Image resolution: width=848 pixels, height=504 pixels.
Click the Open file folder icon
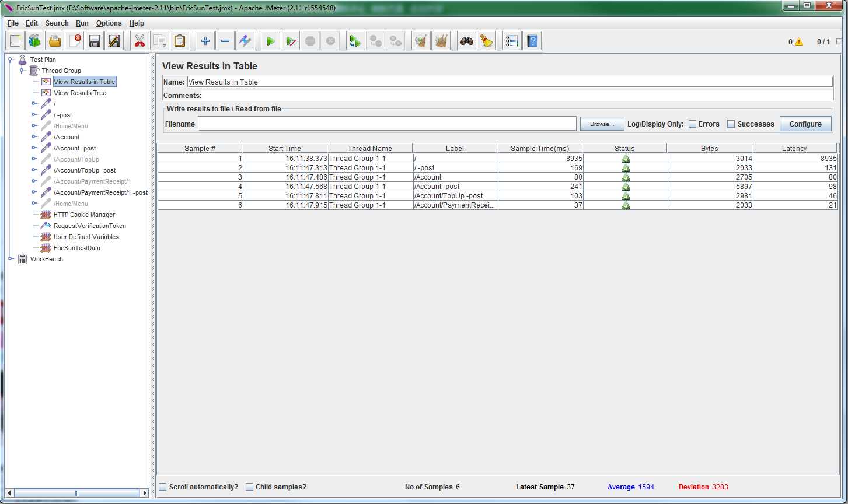[55, 41]
